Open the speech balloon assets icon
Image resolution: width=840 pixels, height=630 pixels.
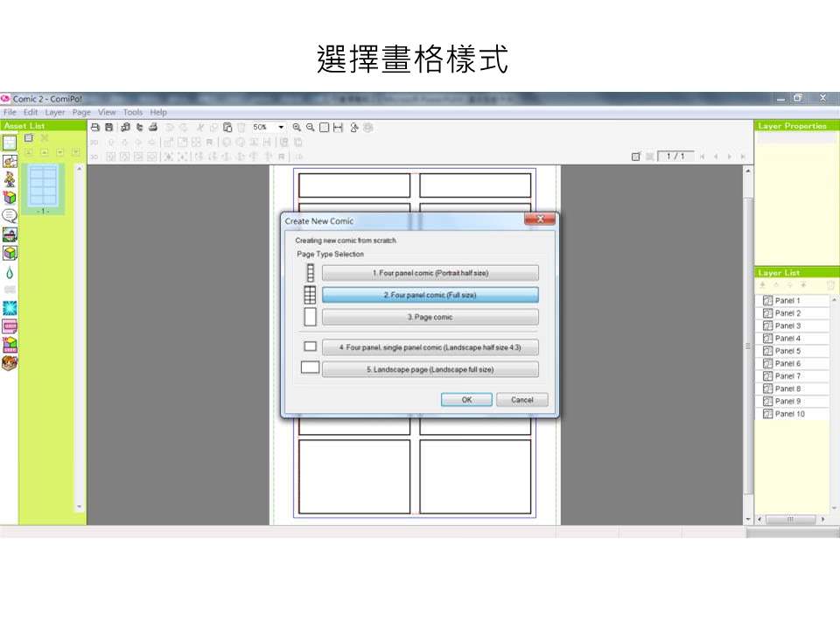pyautogui.click(x=10, y=215)
